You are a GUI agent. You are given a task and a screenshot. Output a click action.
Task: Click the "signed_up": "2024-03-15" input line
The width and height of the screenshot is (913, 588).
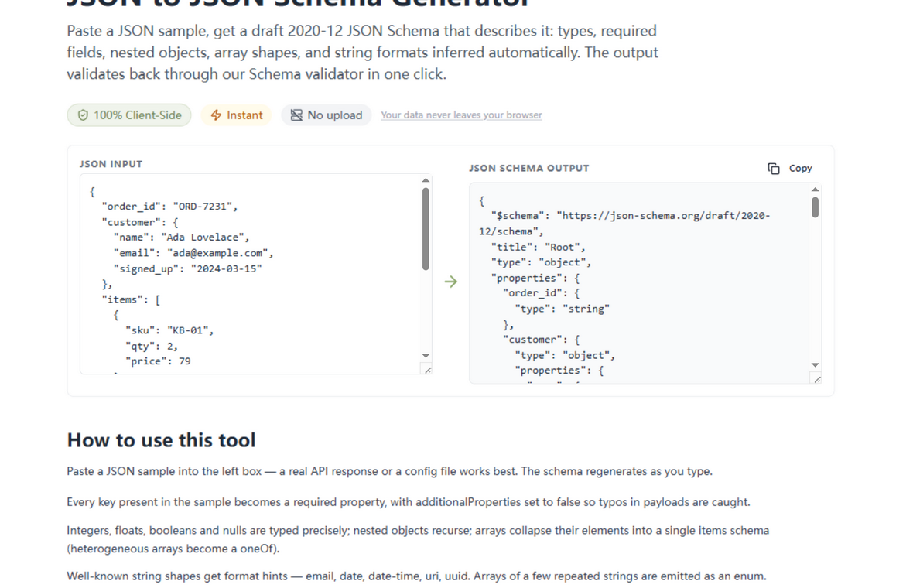pos(187,269)
